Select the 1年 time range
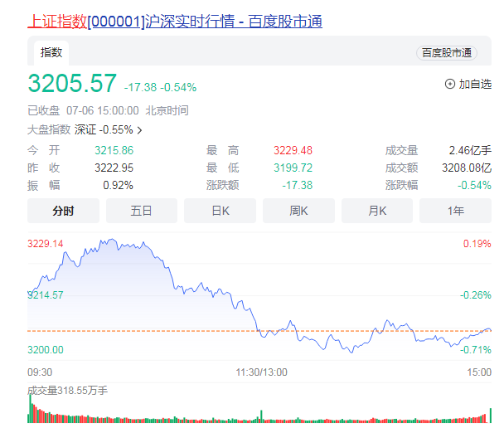504x428 pixels. tap(456, 212)
